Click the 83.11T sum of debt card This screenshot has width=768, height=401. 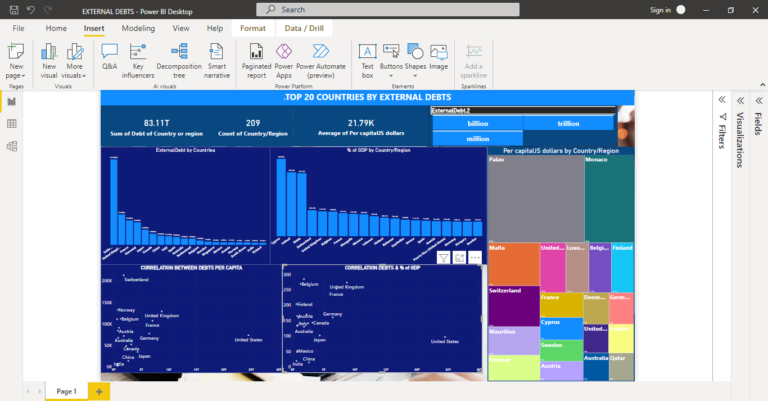click(x=156, y=127)
